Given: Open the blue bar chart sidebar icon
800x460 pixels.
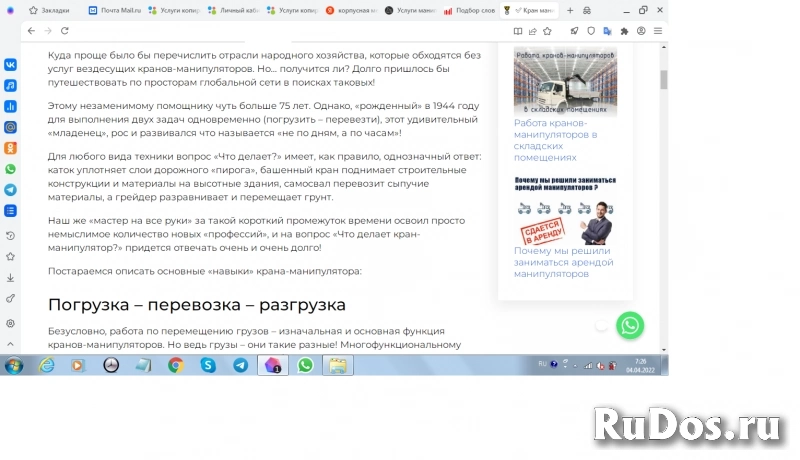Looking at the screenshot, I should tap(10, 107).
